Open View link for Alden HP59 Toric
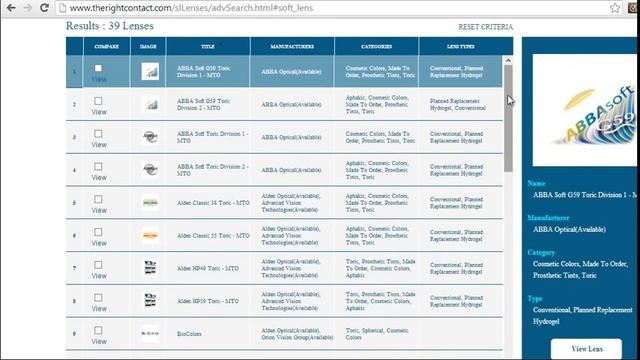The width and height of the screenshot is (640, 360). pyautogui.click(x=99, y=309)
